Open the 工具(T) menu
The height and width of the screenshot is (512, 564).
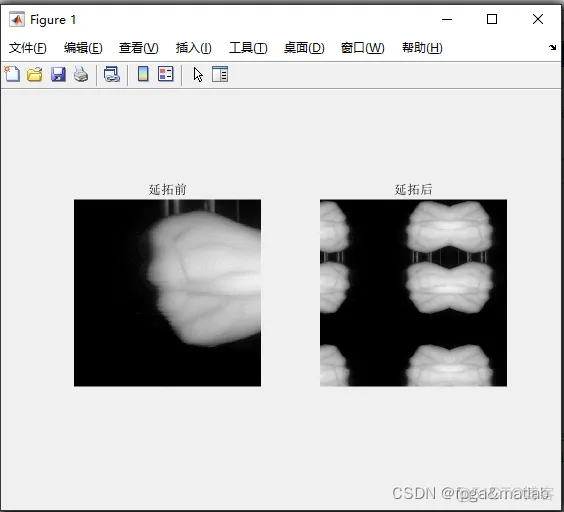click(248, 48)
